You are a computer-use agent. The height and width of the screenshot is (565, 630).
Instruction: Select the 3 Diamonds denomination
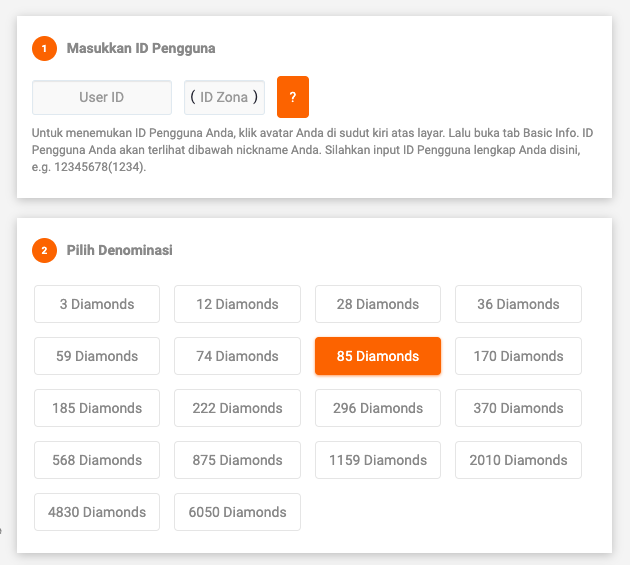[x=97, y=304]
